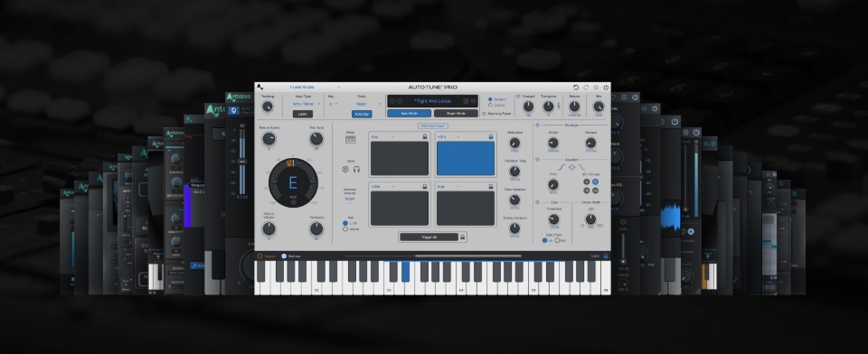Click the Retune Speed knob
This screenshot has width=868, height=354.
pyautogui.click(x=269, y=138)
